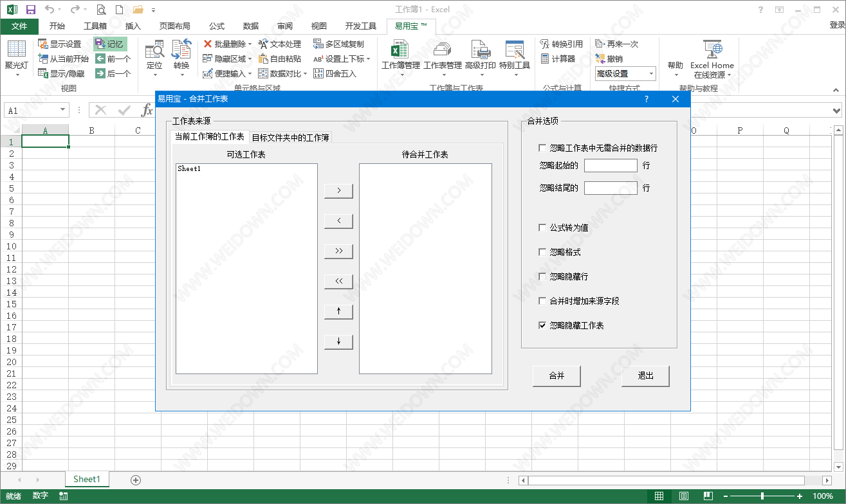Switch to 开发工具 ribbon tab

361,26
